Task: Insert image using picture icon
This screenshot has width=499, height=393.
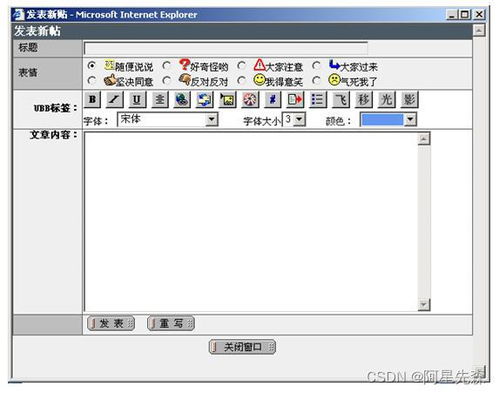Action: pos(228,100)
